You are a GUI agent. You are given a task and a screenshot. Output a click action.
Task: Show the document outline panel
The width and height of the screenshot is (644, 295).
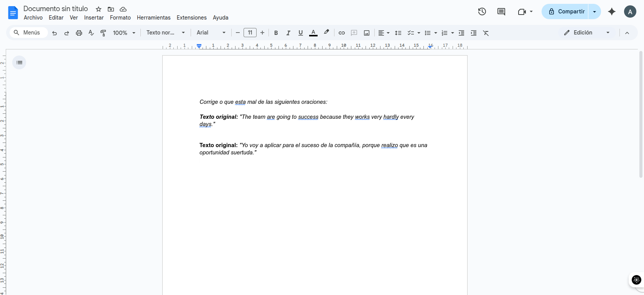coord(19,62)
